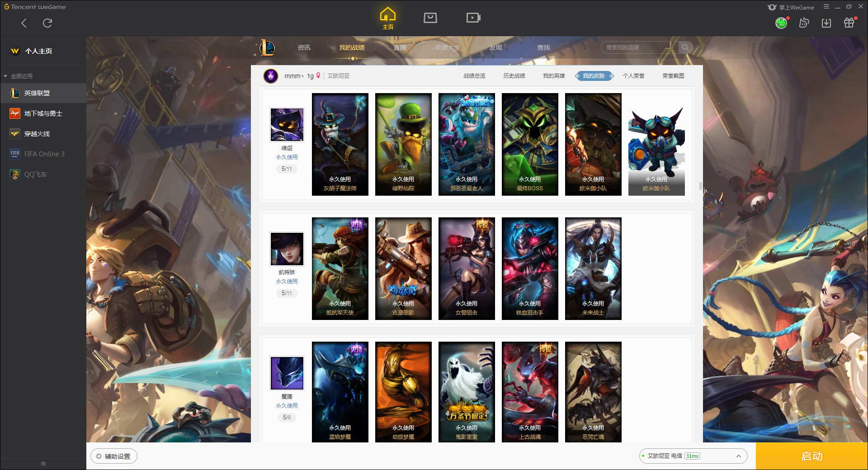This screenshot has width=868, height=470.
Task: Click the skin list vertical scrollbar
Action: (700, 186)
